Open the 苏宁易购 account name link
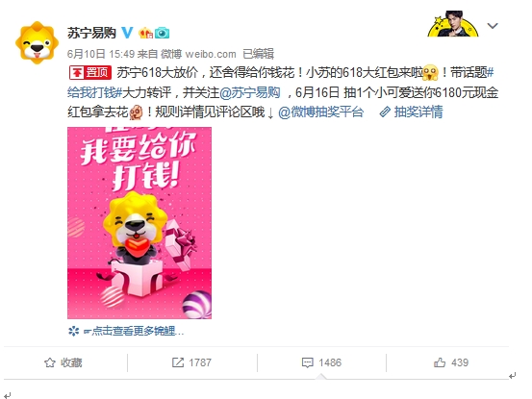 point(91,33)
